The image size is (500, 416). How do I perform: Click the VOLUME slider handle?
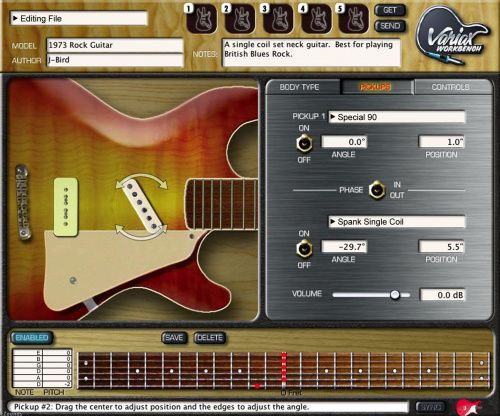[395, 295]
